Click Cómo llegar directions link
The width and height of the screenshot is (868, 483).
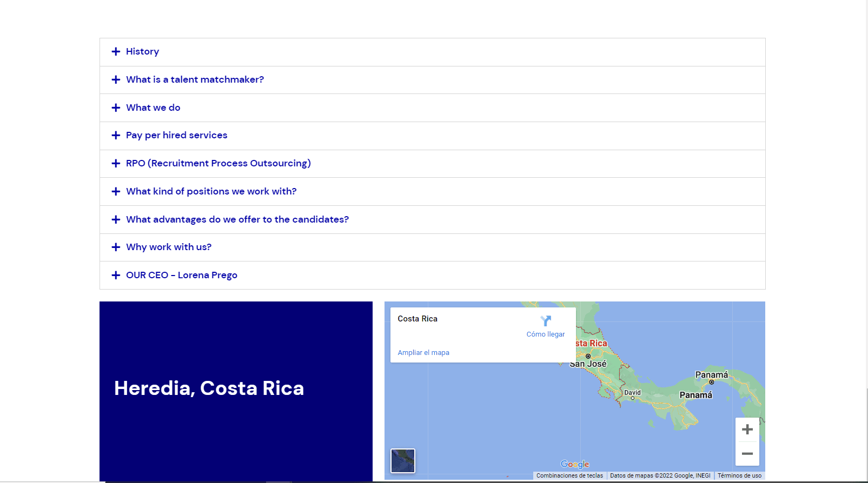tap(545, 334)
